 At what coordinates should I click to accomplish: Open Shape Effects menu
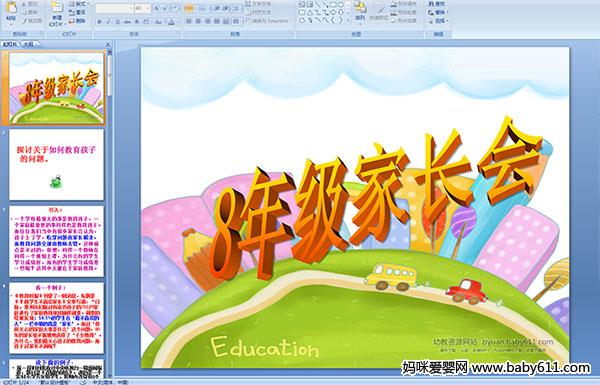pos(405,21)
